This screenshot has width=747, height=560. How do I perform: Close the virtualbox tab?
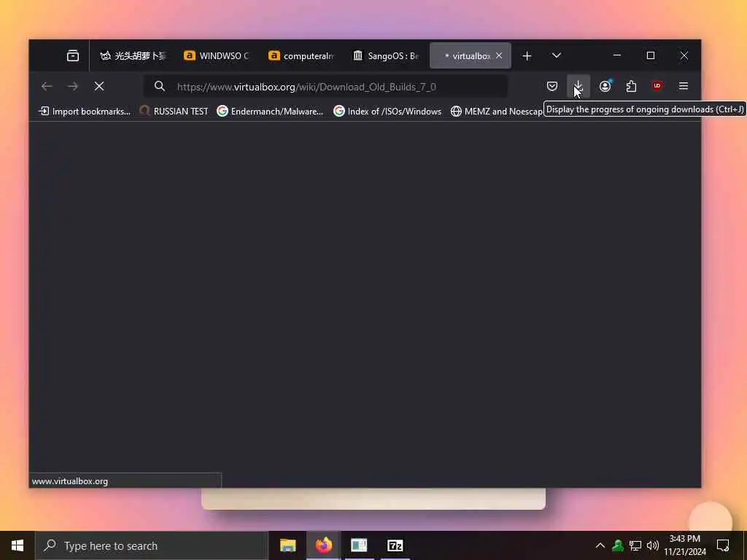click(x=499, y=55)
